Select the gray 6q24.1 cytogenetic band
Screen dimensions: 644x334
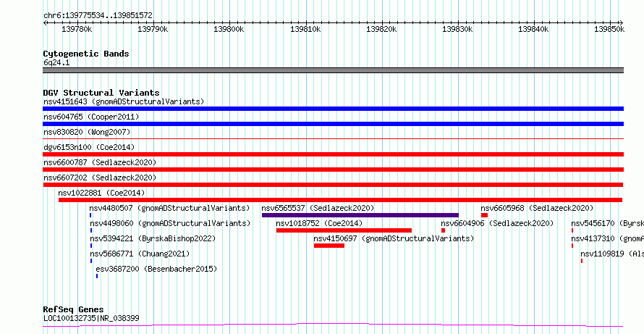tap(333, 70)
